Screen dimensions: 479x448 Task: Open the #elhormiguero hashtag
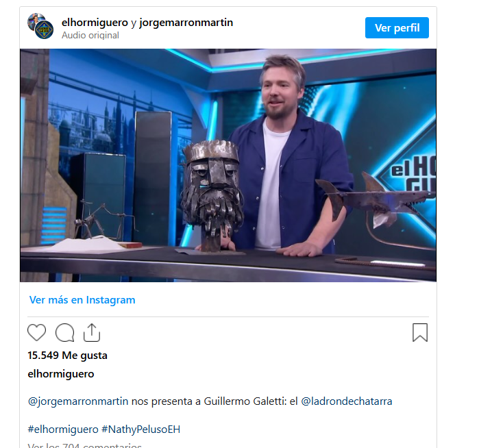coord(63,430)
